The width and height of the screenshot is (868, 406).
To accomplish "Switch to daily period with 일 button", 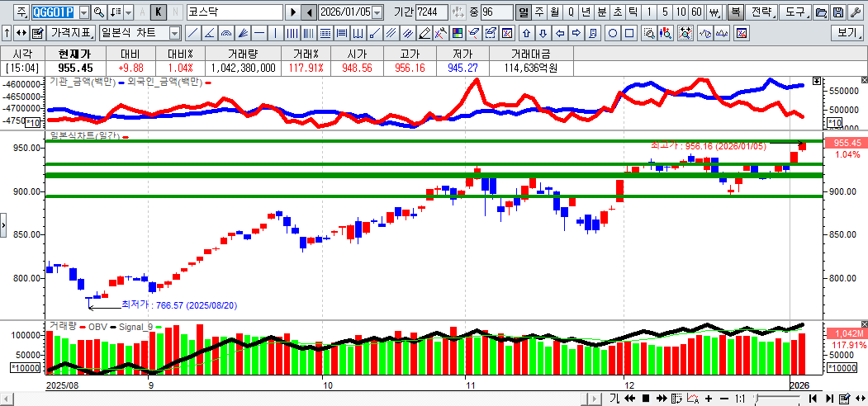I will coord(523,12).
